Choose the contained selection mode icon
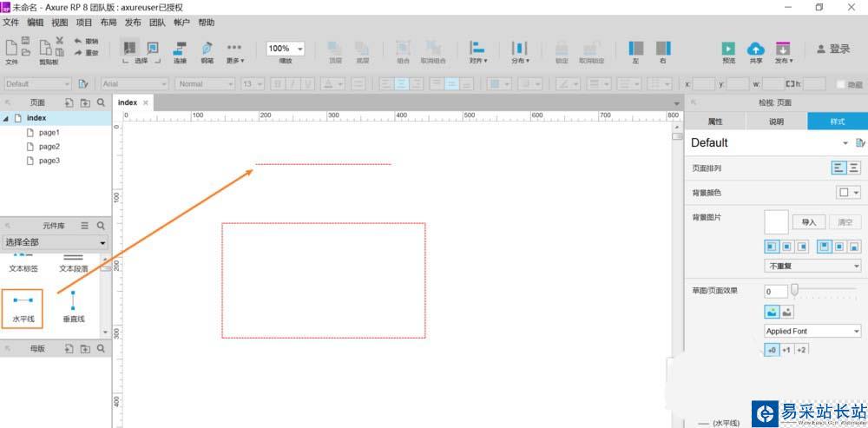The image size is (868, 428). pos(153,47)
